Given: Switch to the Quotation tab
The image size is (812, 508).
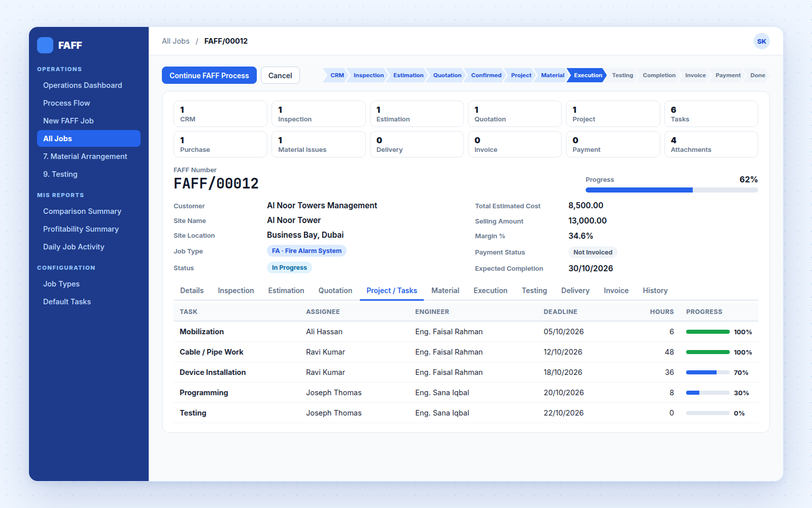Looking at the screenshot, I should (x=335, y=291).
